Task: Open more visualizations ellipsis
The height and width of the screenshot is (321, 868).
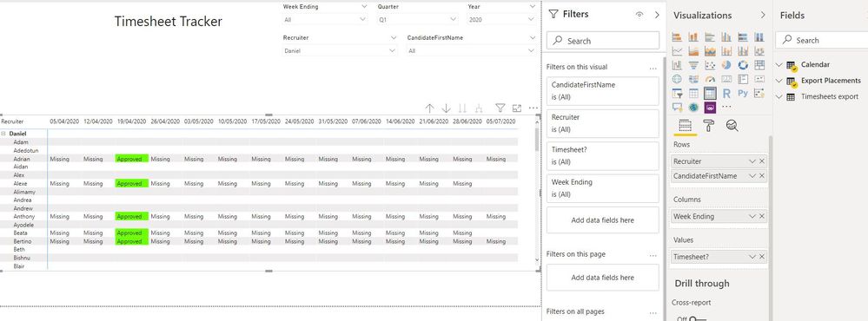Action: (x=726, y=107)
